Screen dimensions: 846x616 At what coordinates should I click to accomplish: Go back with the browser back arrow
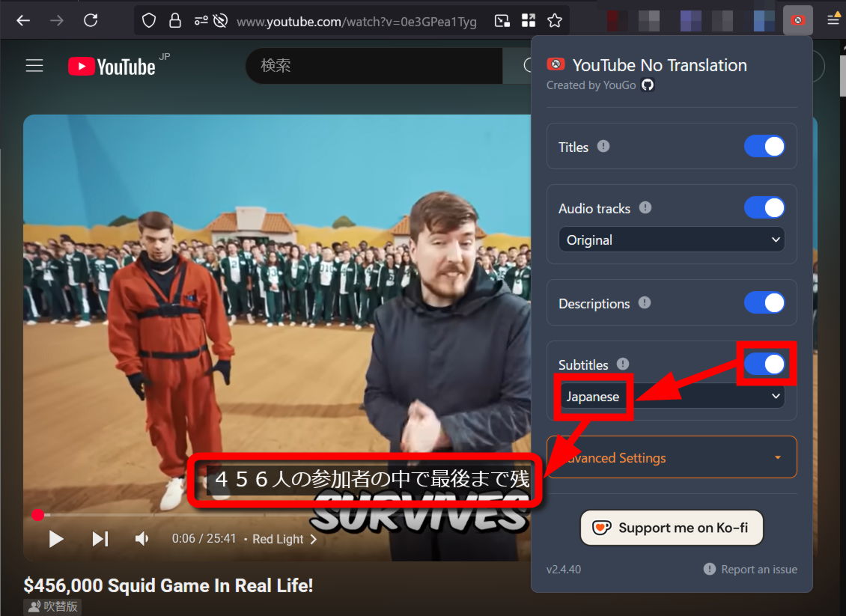tap(23, 21)
